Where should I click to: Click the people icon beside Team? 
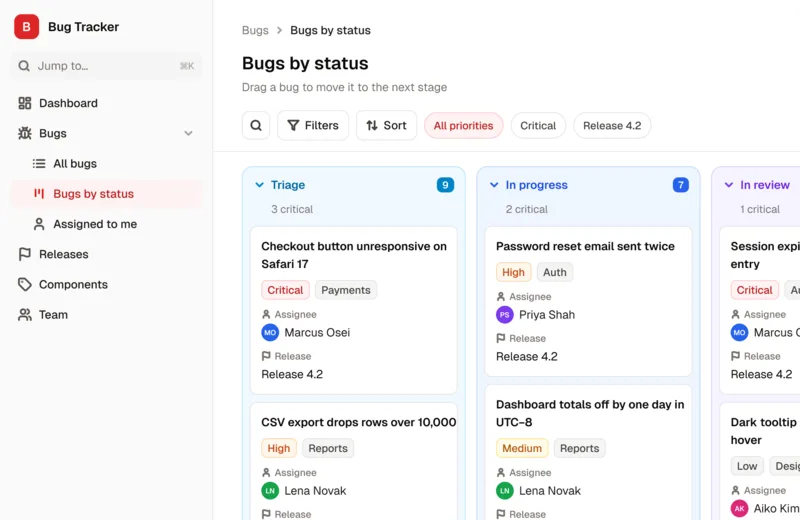tap(24, 314)
